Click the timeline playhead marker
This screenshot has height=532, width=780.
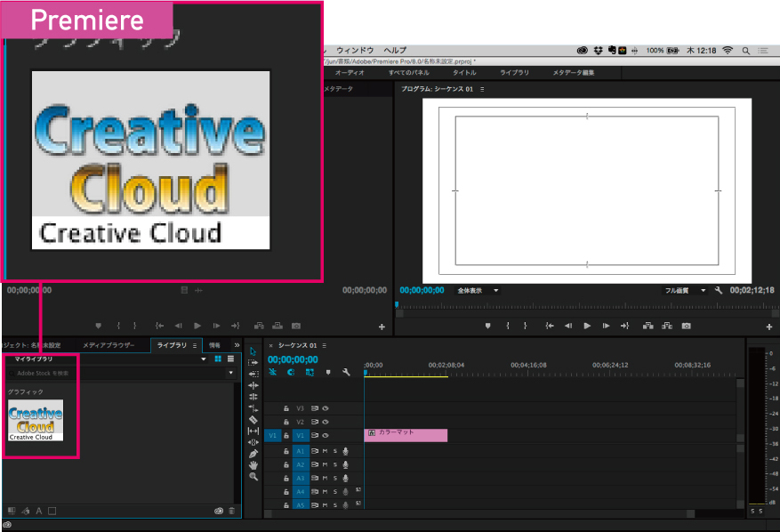(x=366, y=373)
